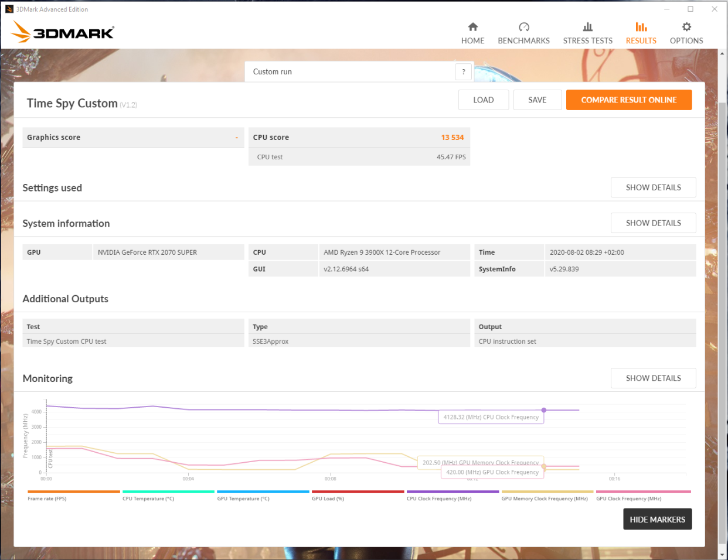
Task: Open the OPTIONS tab label
Action: pyautogui.click(x=686, y=41)
